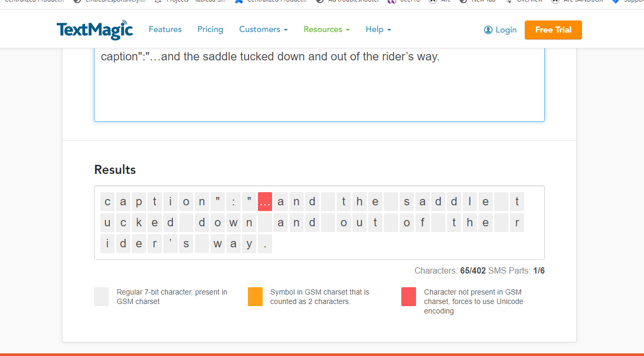This screenshot has height=356, width=644.
Task: Open the Resources dropdown menu
Action: (326, 29)
